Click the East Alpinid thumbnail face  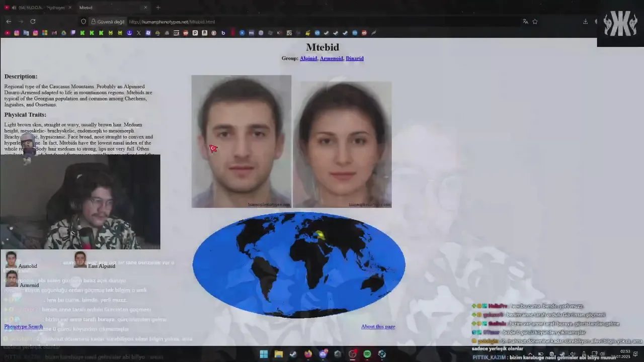[80, 260]
